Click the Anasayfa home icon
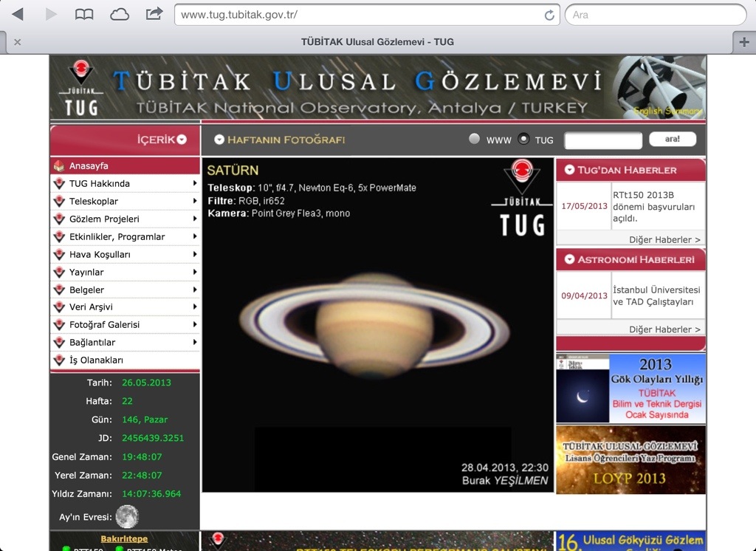 [x=60, y=166]
